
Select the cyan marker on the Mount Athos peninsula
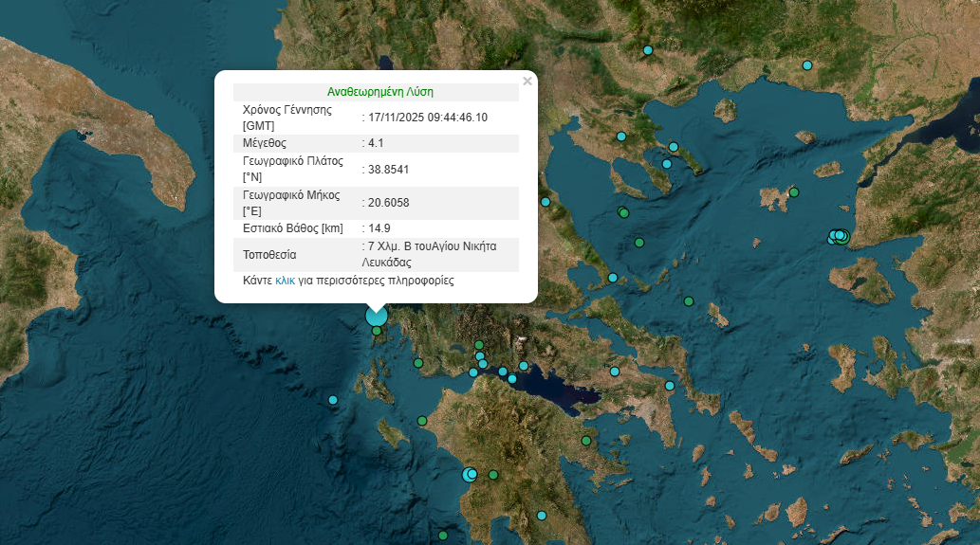(674, 147)
